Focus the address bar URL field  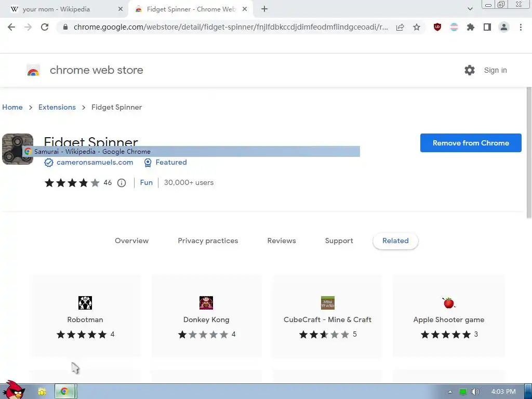point(231,27)
